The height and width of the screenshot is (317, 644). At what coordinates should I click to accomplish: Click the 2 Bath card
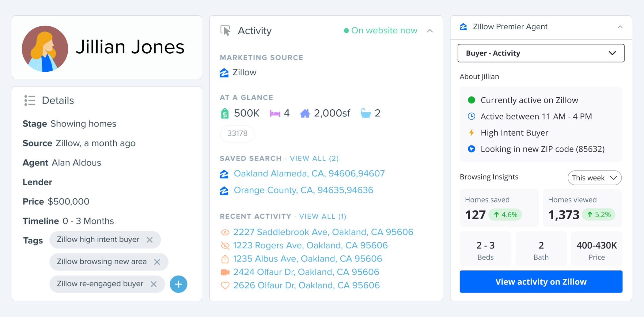(x=541, y=249)
